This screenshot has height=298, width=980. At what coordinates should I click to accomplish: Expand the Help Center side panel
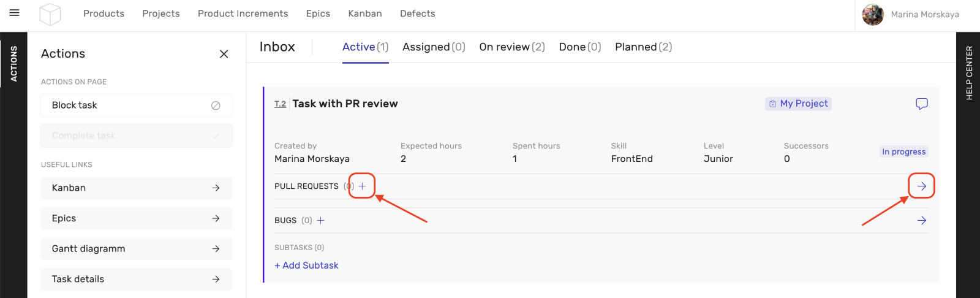(x=968, y=72)
